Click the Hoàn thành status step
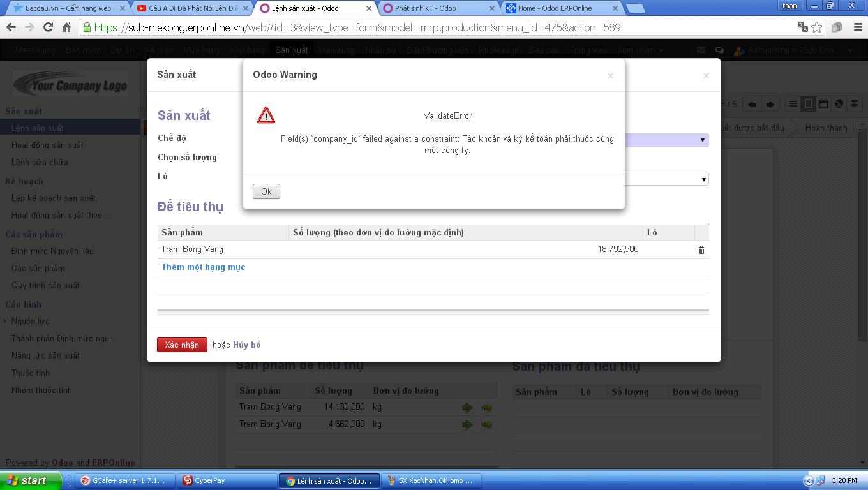Image resolution: width=868 pixels, height=490 pixels. pyautogui.click(x=826, y=128)
